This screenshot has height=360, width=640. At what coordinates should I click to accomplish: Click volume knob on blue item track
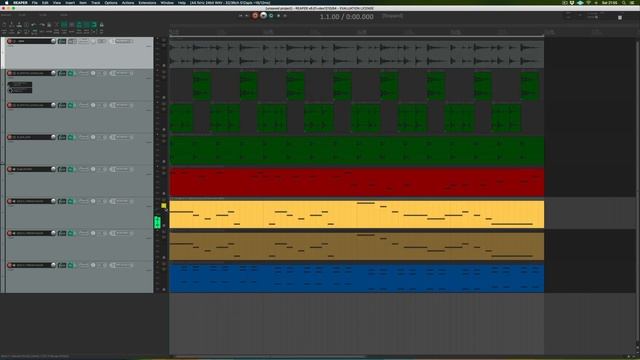(53, 265)
